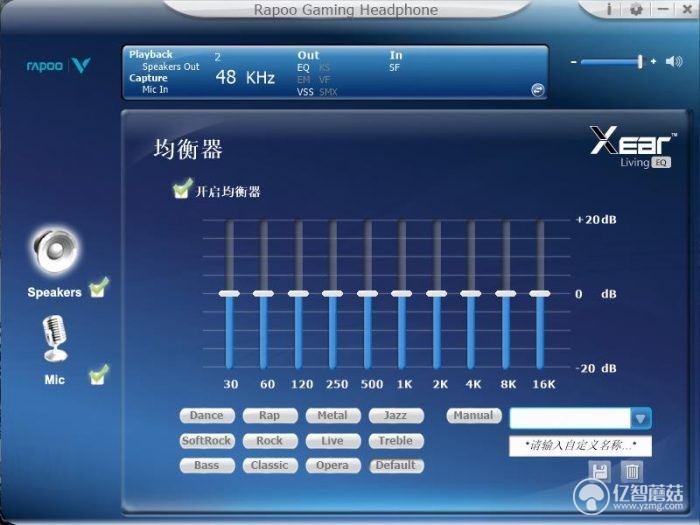
Task: Click the 1K band slider handle
Action: [x=402, y=293]
